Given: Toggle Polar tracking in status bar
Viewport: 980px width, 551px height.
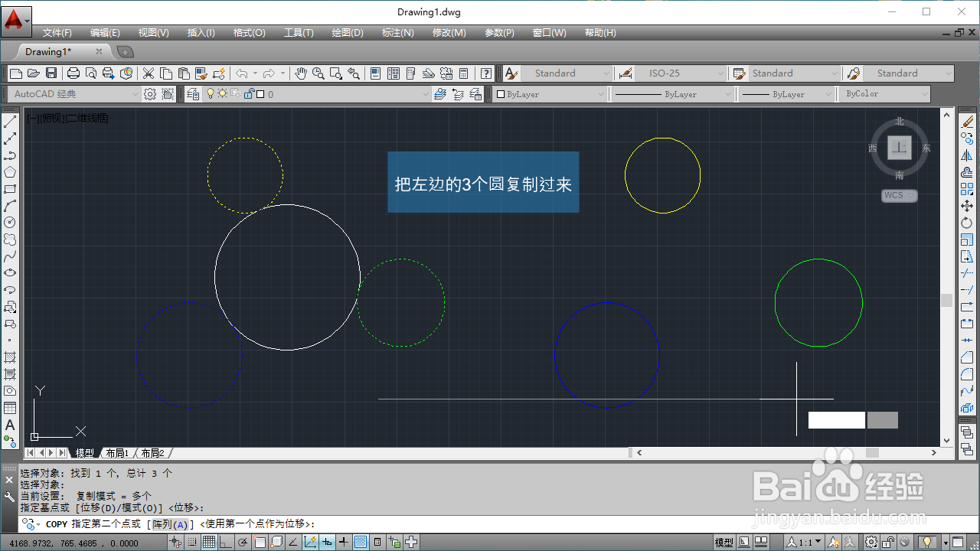Looking at the screenshot, I should pyautogui.click(x=243, y=543).
